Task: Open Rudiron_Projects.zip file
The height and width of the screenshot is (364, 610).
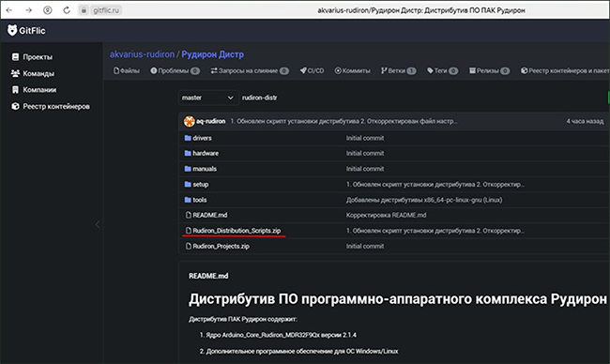Action: (221, 246)
